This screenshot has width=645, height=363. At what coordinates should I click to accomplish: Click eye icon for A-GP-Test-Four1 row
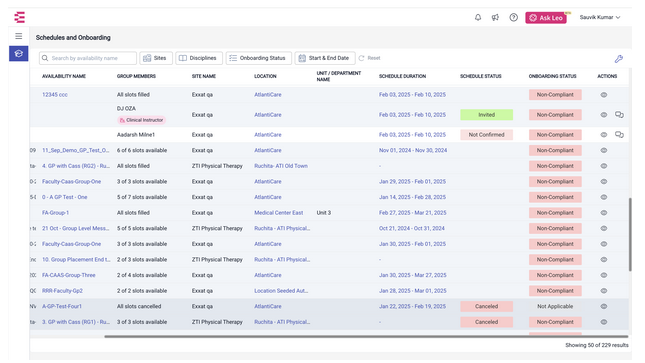click(x=603, y=306)
